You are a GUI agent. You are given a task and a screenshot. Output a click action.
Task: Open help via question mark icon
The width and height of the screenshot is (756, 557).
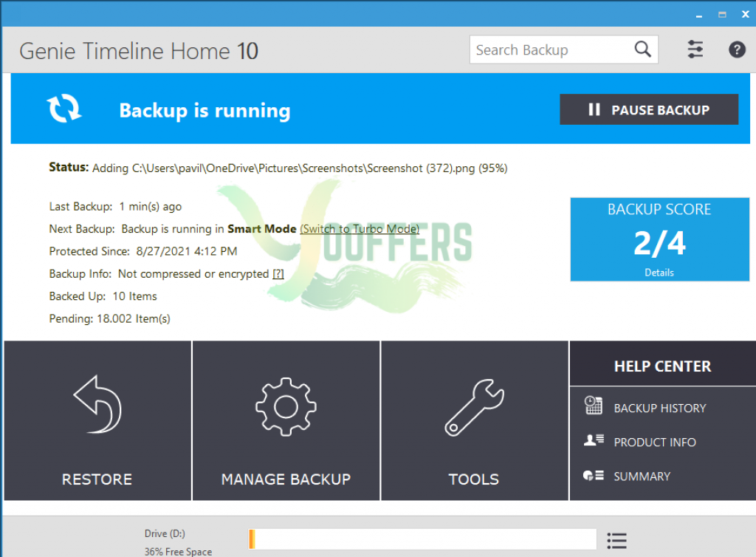click(737, 49)
